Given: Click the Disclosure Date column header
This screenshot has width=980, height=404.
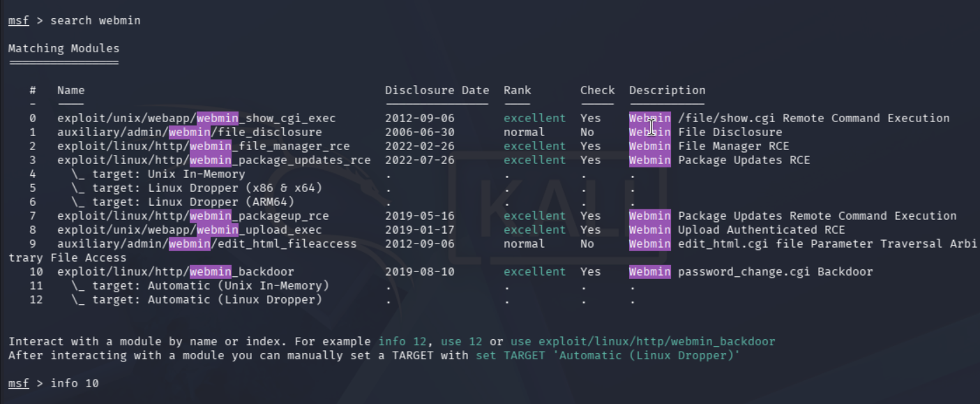Looking at the screenshot, I should [x=437, y=90].
